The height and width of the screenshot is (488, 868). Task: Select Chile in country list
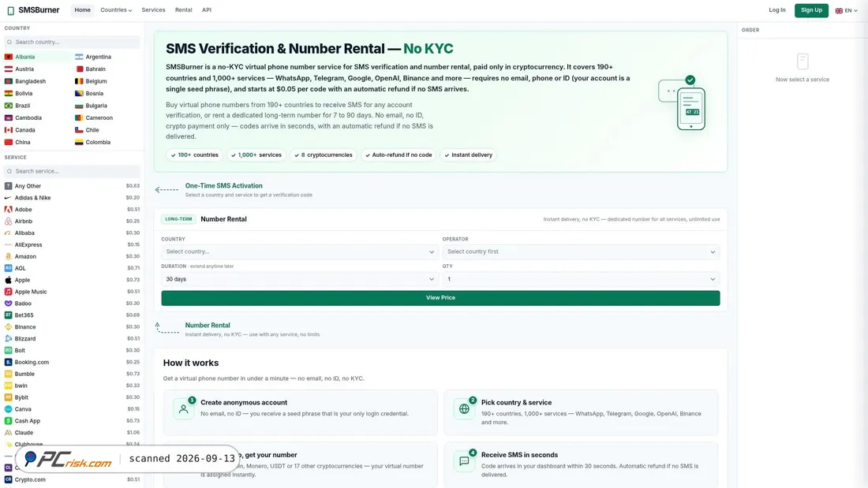pos(107,130)
